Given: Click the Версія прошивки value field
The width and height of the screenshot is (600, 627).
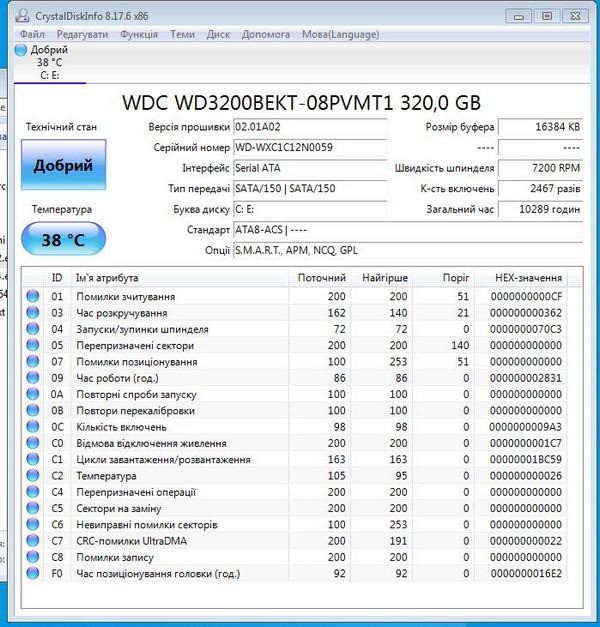Looking at the screenshot, I should click(x=309, y=127).
